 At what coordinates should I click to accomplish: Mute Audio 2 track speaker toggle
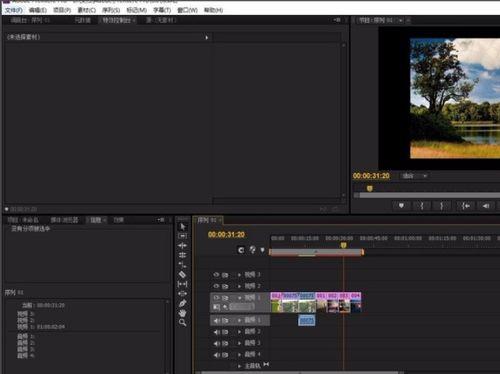pos(217,332)
